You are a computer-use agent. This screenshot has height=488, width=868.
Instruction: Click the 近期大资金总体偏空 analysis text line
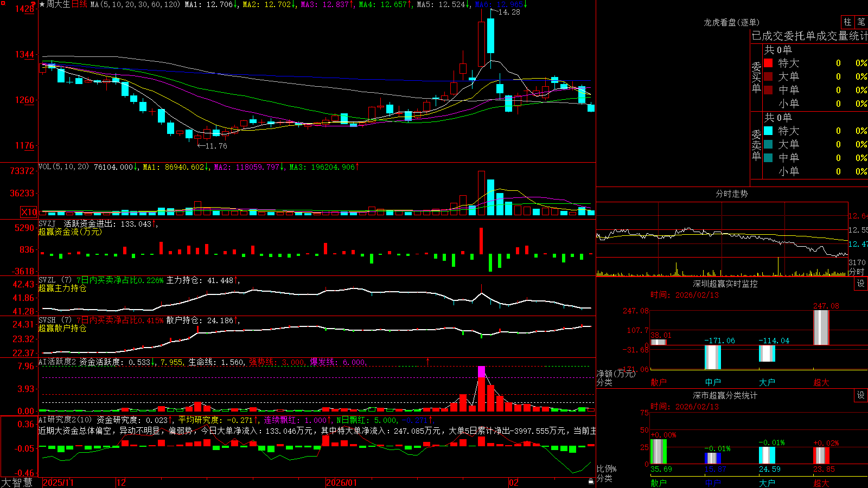tap(317, 431)
